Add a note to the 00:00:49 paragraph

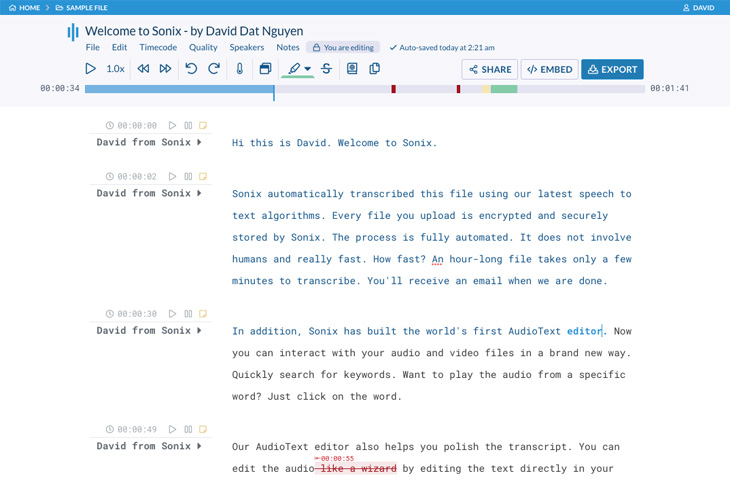pos(203,429)
